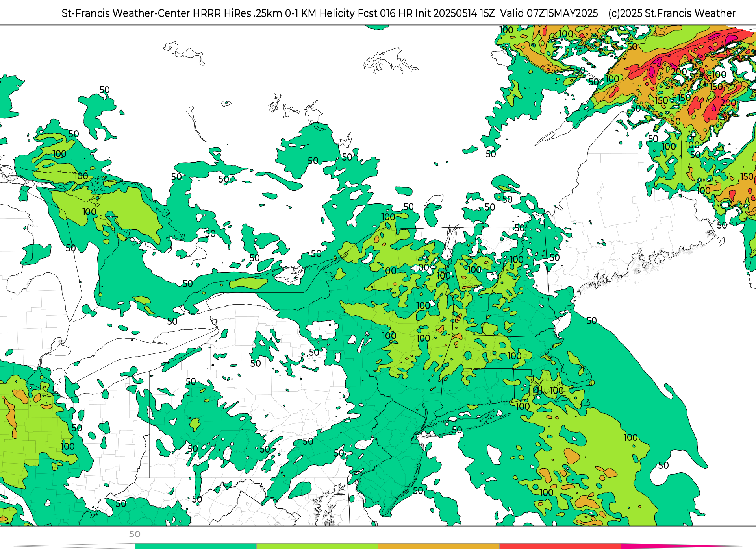Click '0-1 KM Helicity' in the map title
The image size is (756, 551).
coord(320,13)
